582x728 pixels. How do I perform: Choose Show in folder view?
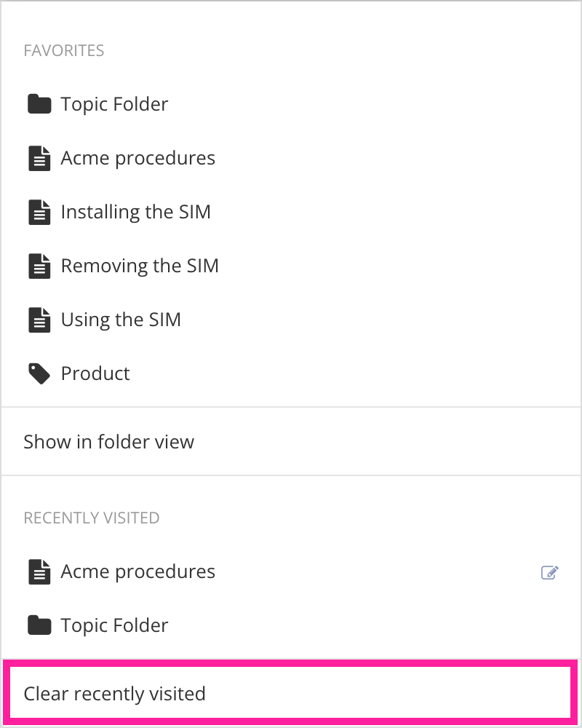[109, 442]
